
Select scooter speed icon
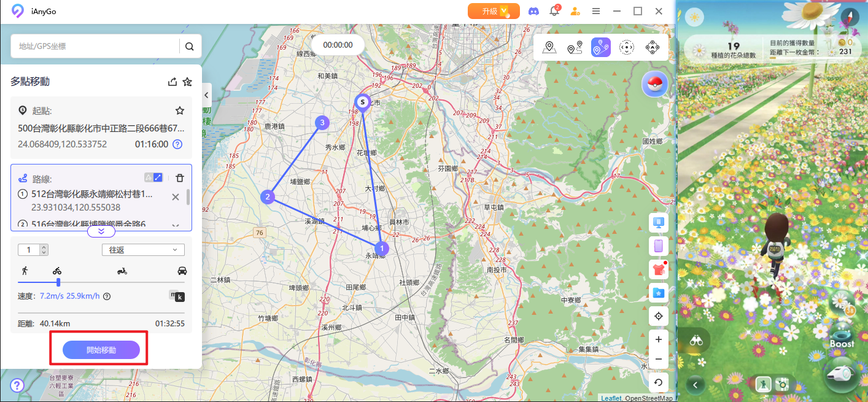[122, 271]
